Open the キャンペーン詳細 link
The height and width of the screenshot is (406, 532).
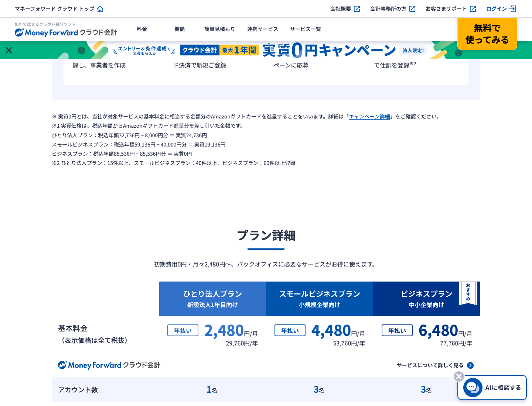point(369,117)
